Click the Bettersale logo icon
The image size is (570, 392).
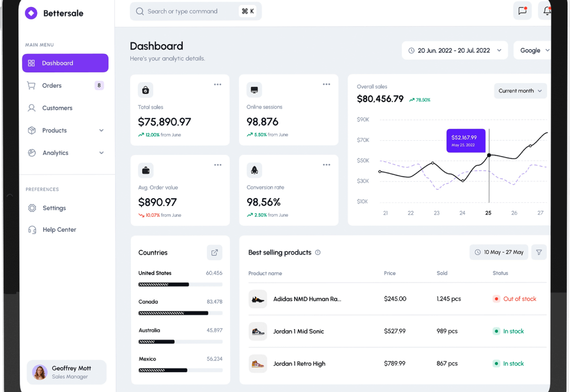[x=31, y=13]
